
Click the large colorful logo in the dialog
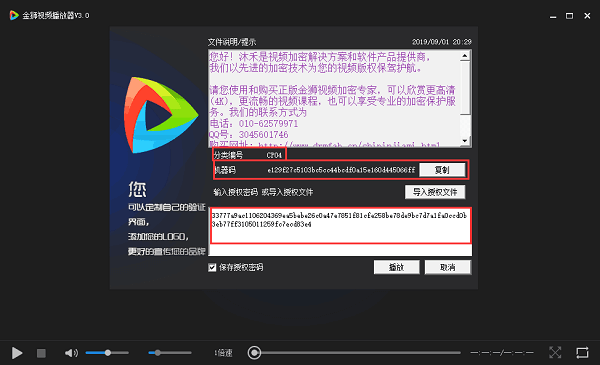[161, 115]
